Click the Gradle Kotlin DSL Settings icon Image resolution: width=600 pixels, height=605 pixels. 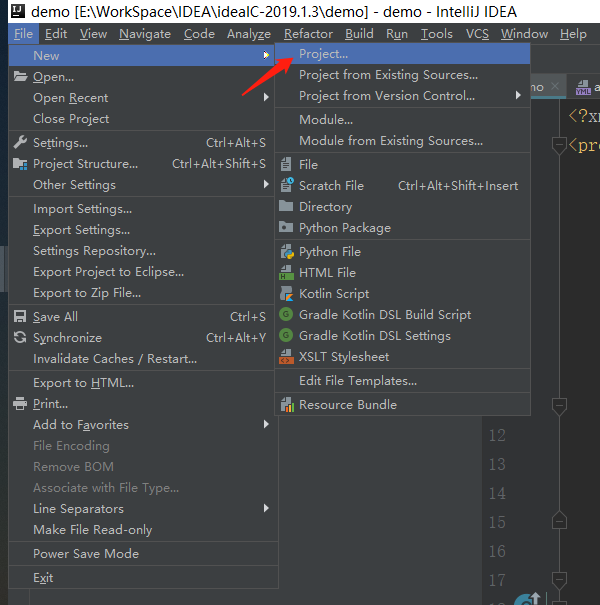(x=286, y=335)
